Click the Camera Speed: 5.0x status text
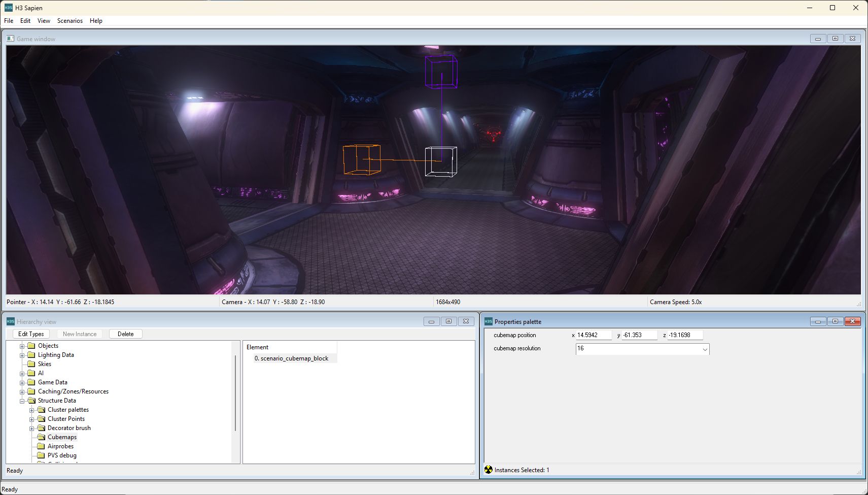The width and height of the screenshot is (868, 495). click(x=676, y=302)
